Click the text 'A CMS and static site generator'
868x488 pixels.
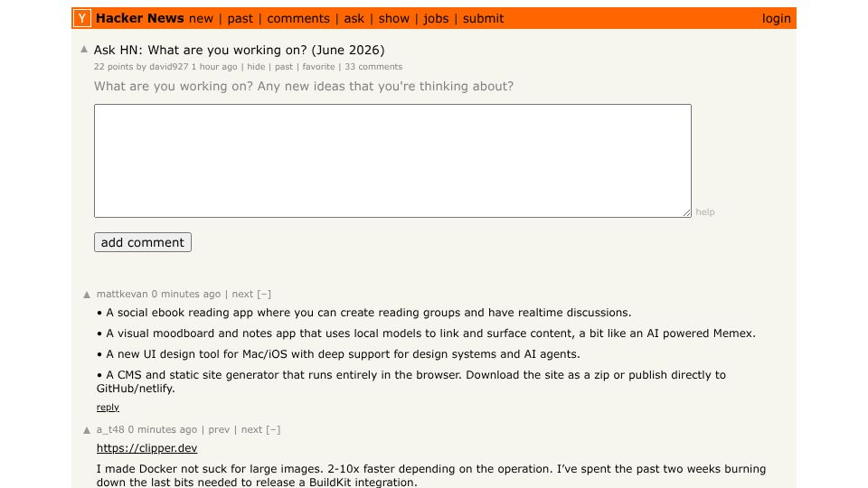(193, 375)
